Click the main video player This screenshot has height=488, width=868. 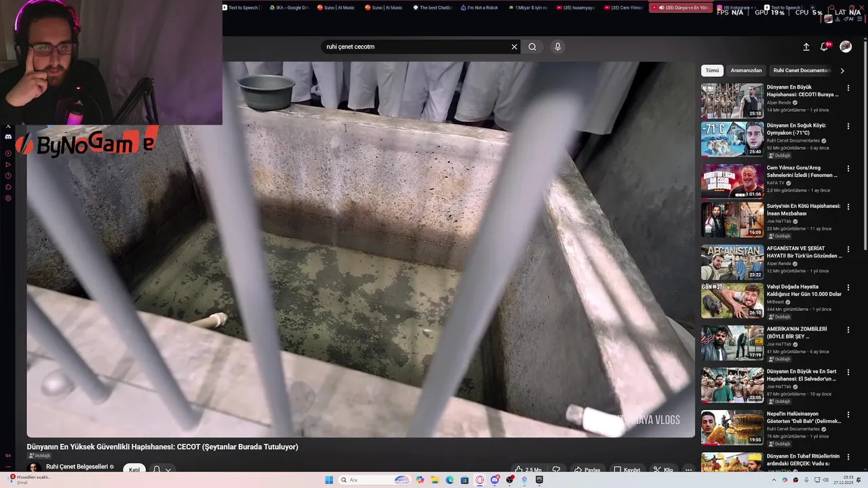361,249
